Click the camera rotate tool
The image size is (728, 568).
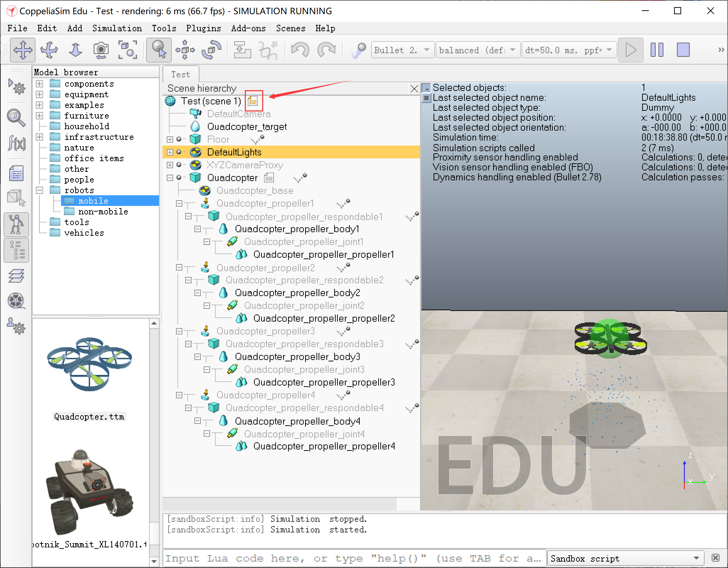point(49,50)
